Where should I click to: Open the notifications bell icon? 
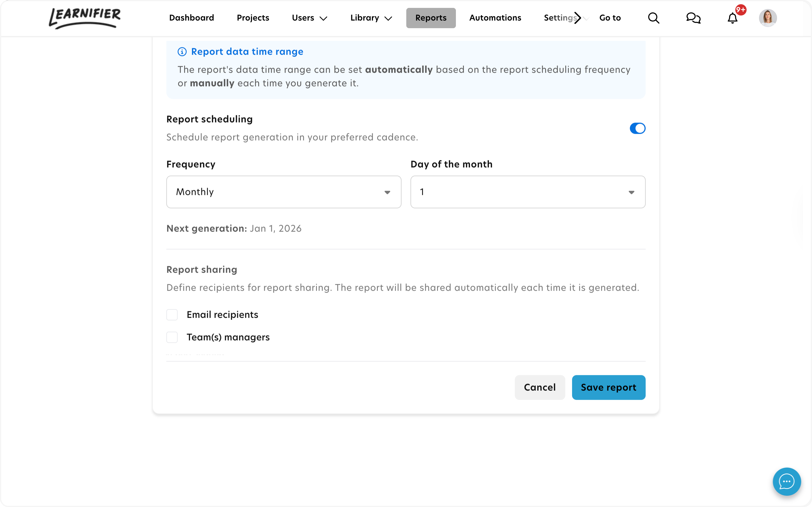click(732, 18)
